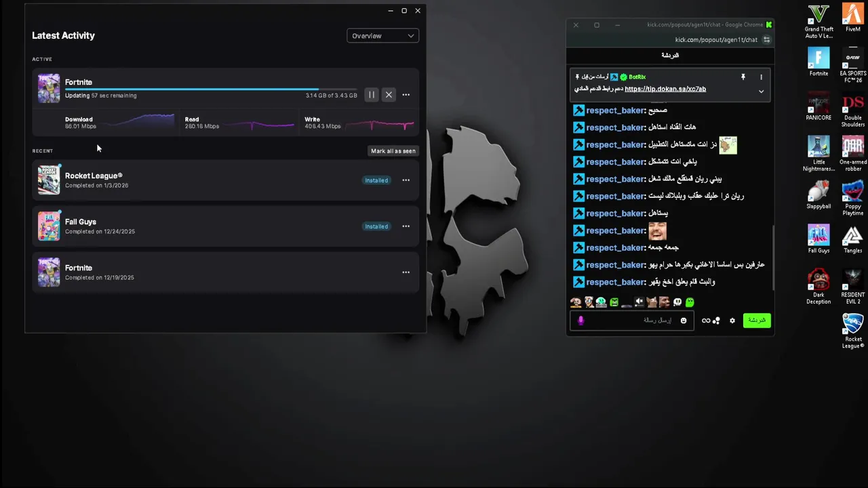Open Fall Guys desktop shortcut

click(x=818, y=239)
